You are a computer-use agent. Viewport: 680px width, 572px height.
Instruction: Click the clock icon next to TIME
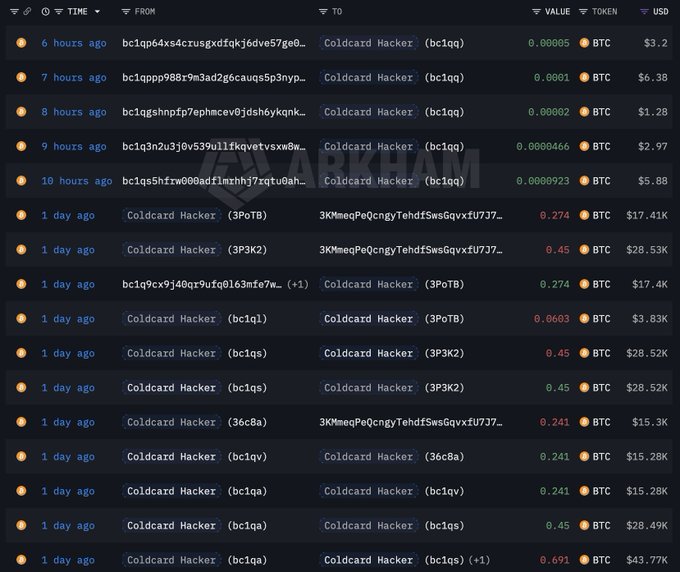coord(46,12)
